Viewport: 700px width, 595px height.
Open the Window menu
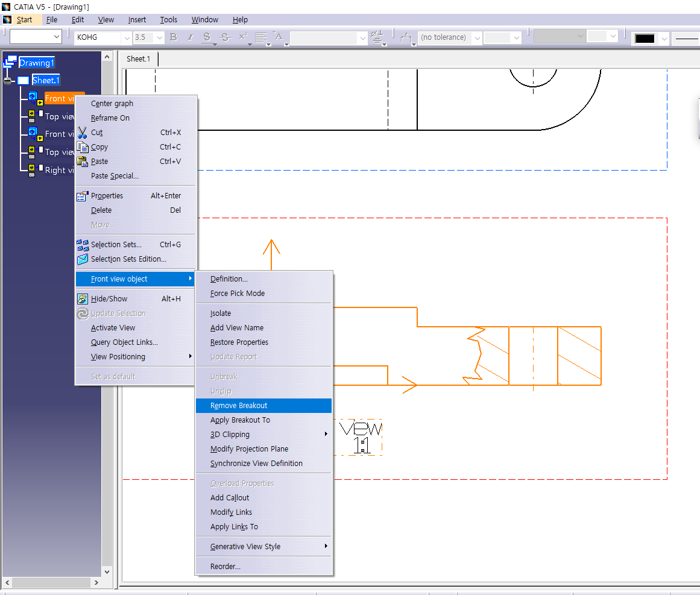pyautogui.click(x=205, y=20)
